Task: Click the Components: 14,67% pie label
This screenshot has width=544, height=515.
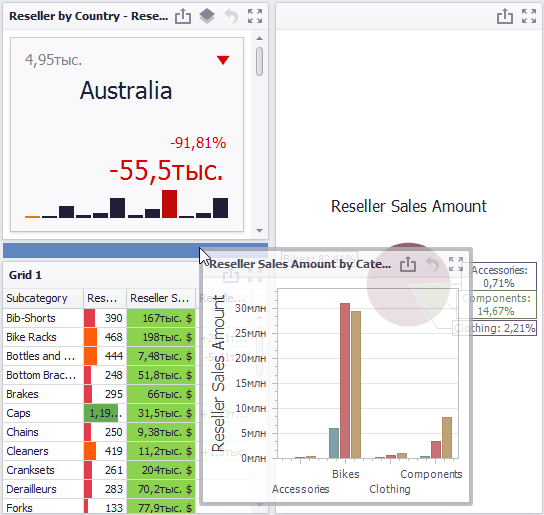Action: 496,304
